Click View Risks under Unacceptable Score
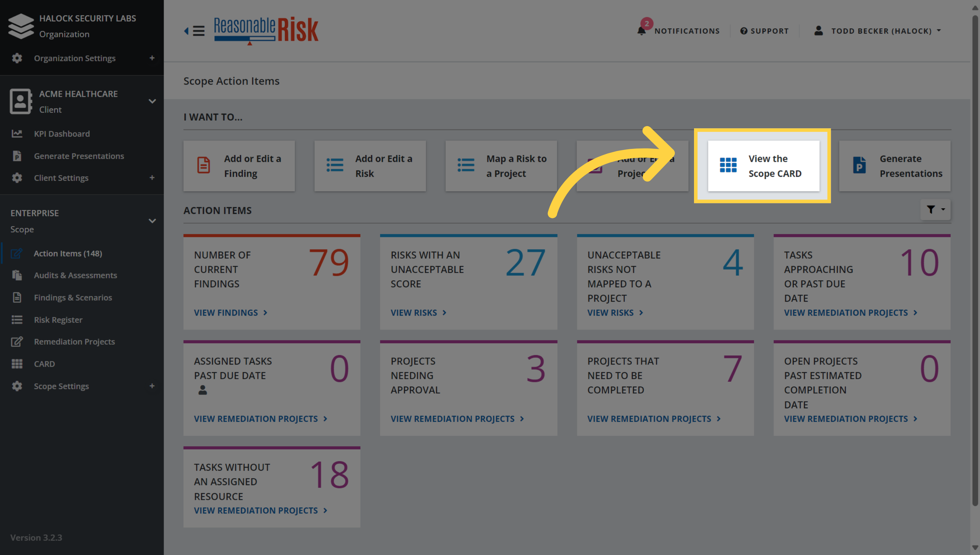Viewport: 980px width, 555px height. tap(418, 312)
